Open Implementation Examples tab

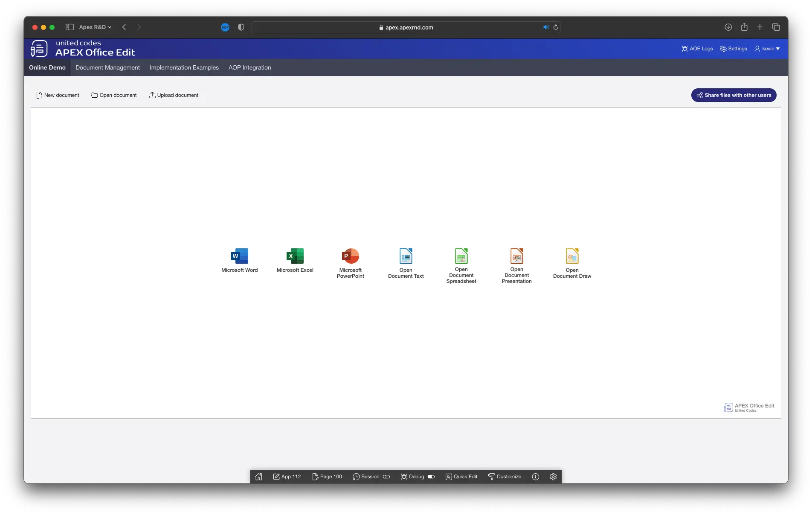[x=184, y=67]
